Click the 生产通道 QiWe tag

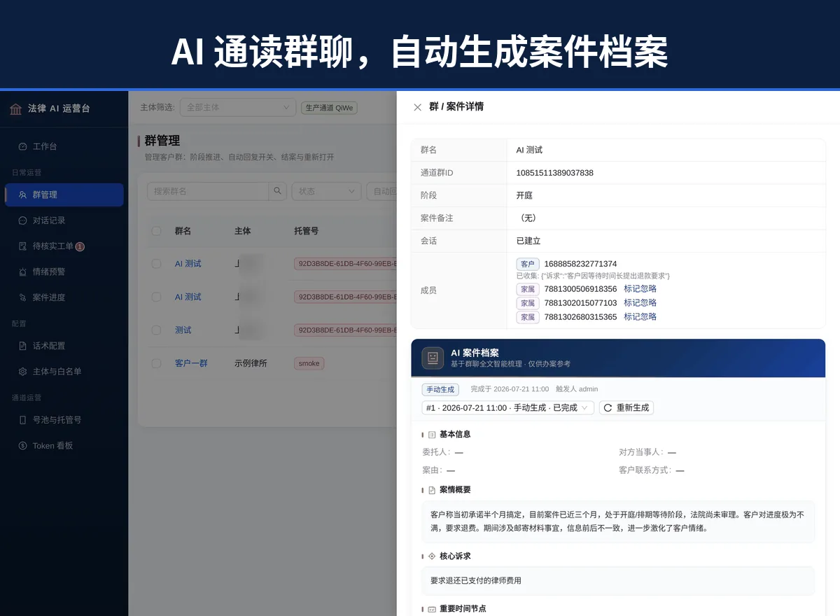click(x=329, y=108)
